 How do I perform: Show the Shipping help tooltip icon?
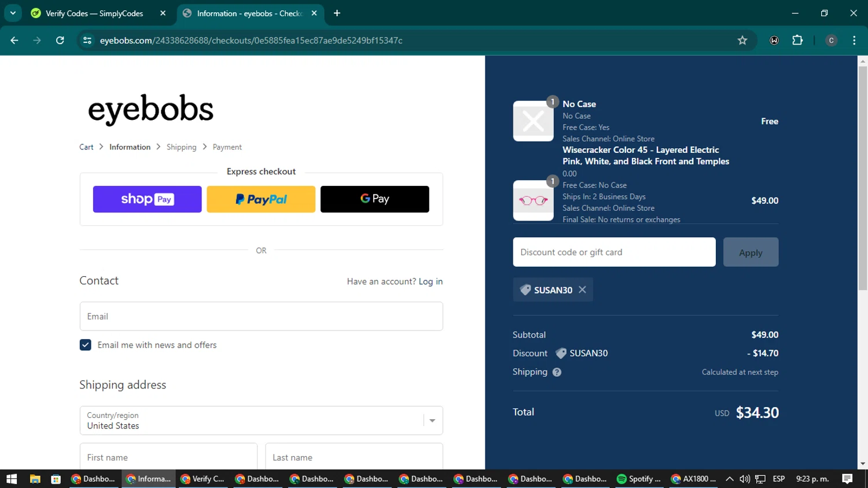click(557, 372)
